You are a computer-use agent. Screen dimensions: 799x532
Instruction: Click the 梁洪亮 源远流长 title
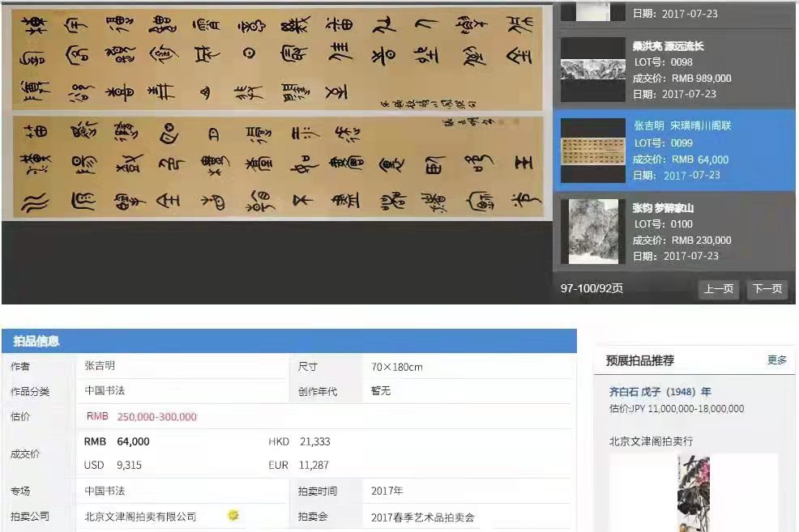tap(669, 46)
